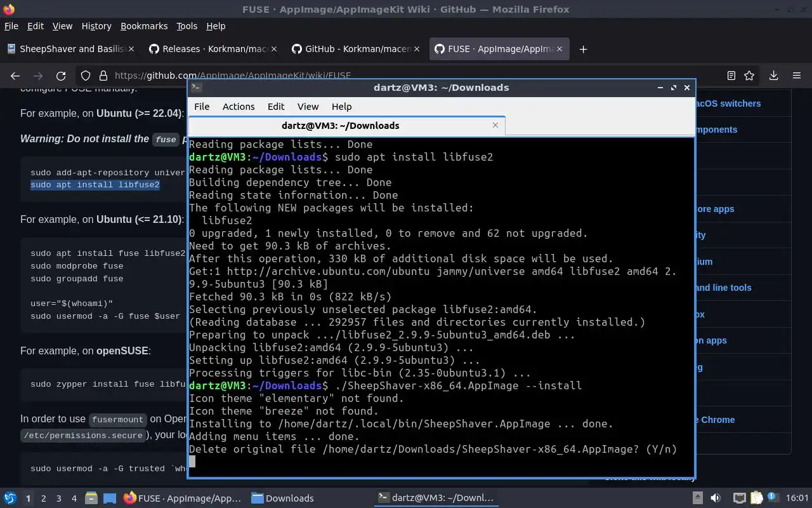Click the show desktop panel icon
The image size is (812, 508).
click(110, 498)
